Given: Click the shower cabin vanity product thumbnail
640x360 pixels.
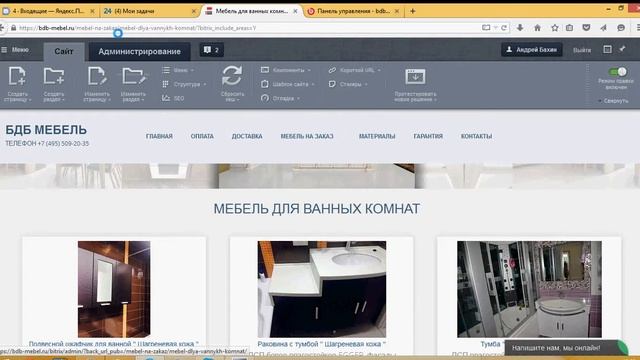Looking at the screenshot, I should coord(529,289).
